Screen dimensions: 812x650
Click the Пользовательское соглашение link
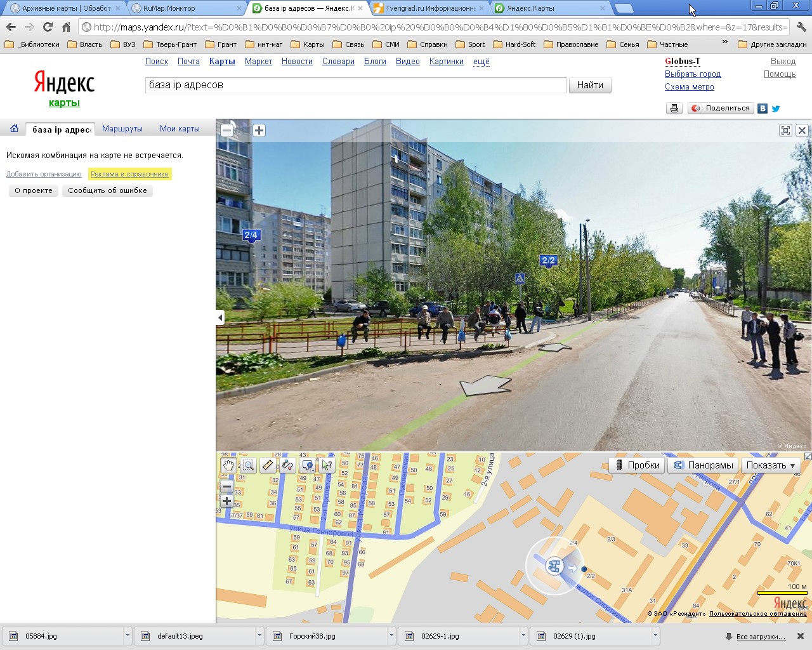(758, 614)
